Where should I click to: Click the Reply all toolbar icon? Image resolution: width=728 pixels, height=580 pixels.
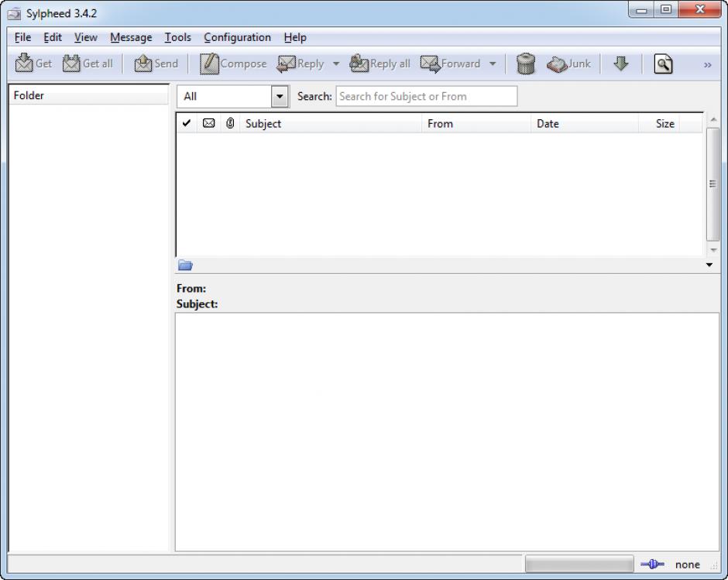pos(359,63)
